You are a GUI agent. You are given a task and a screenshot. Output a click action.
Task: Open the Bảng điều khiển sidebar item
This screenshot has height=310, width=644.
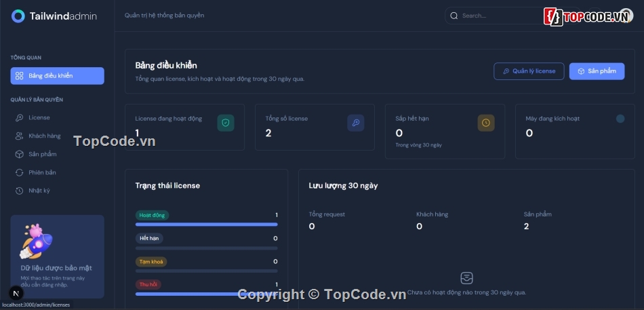tap(57, 76)
